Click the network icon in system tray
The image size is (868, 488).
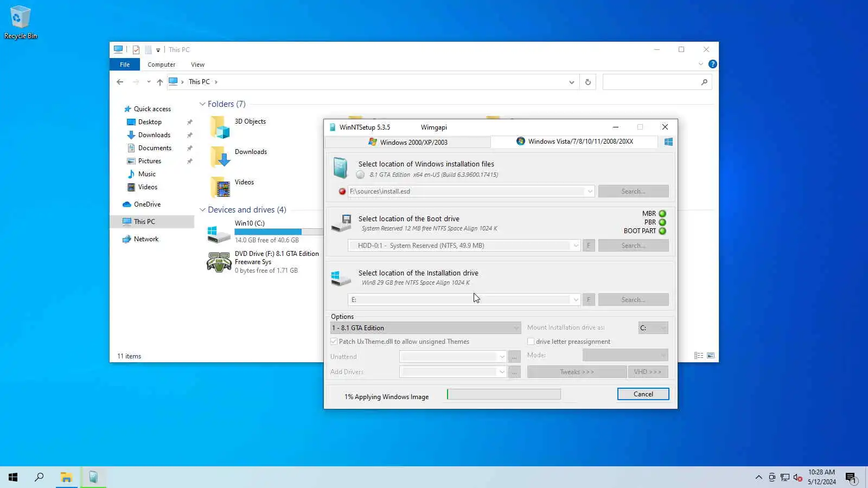click(x=784, y=477)
